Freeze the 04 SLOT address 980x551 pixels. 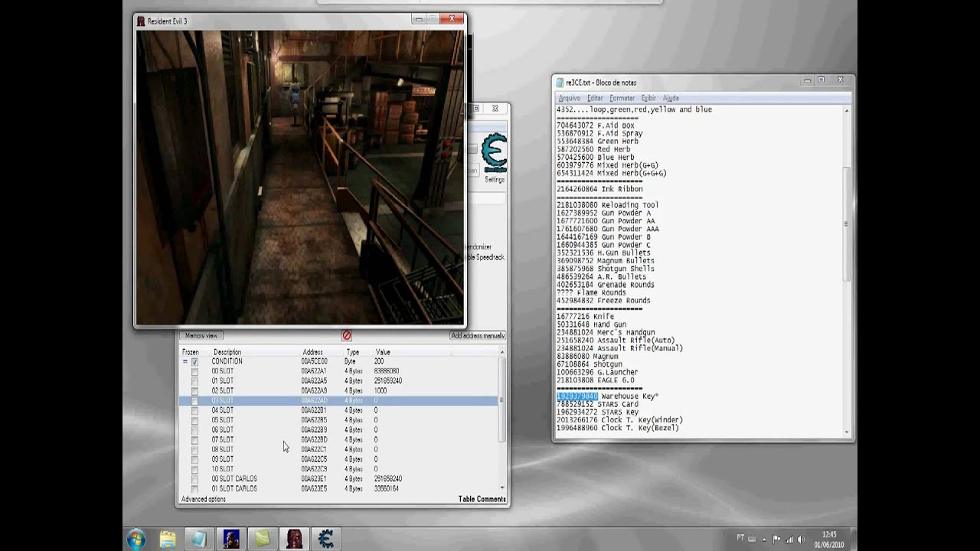[194, 410]
